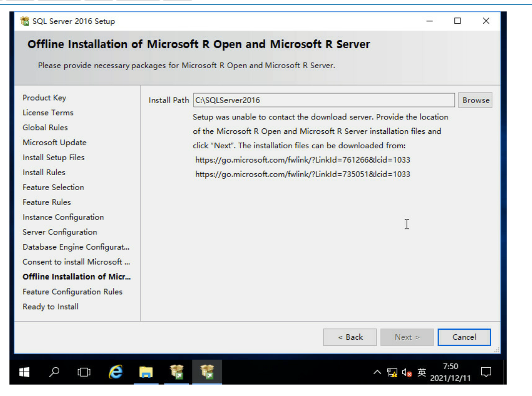Click the muted volume tray icon
532x396 pixels.
[407, 373]
